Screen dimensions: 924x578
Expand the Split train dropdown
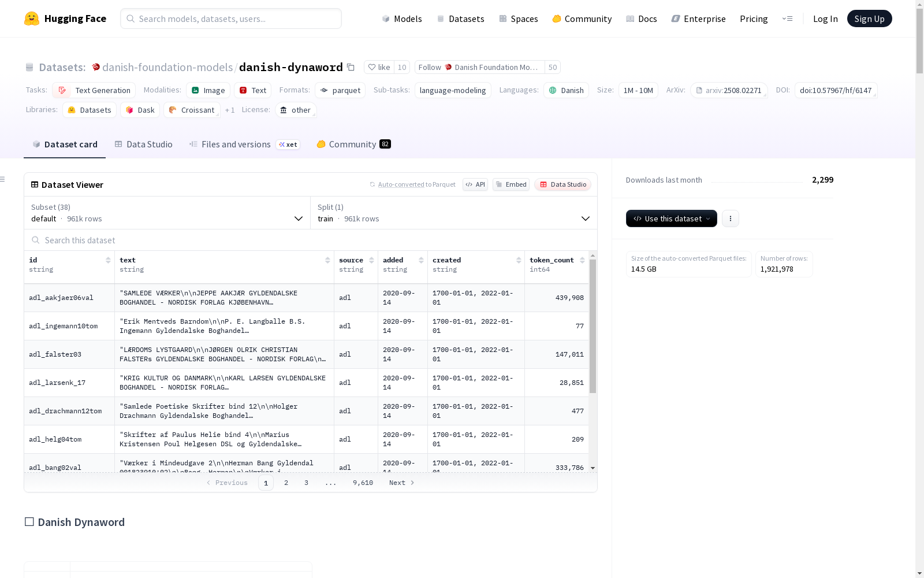(454, 213)
